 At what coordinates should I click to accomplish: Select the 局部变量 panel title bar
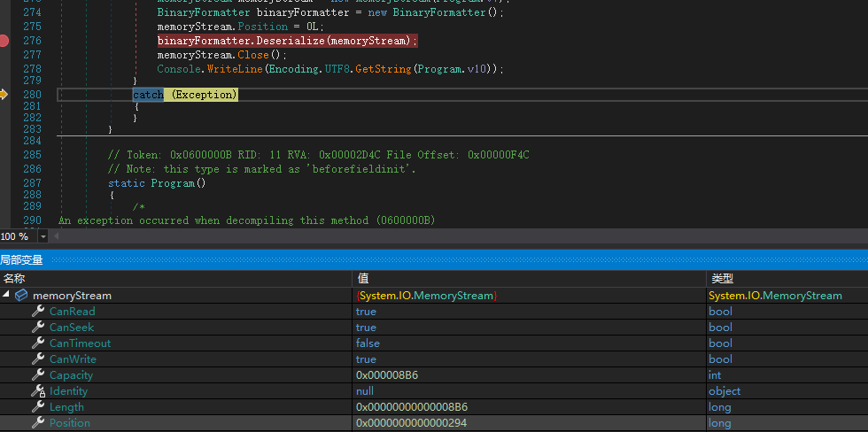click(21, 260)
